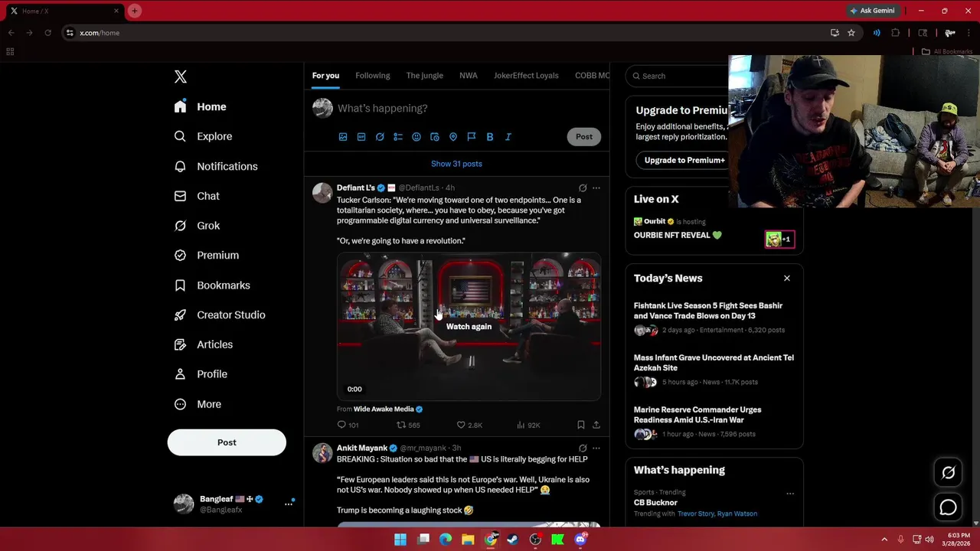980x551 pixels.
Task: Open Articles in sidebar
Action: [204, 344]
